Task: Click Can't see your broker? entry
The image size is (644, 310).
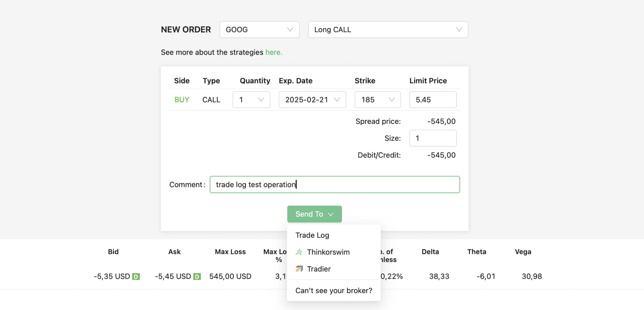Action: coord(334,291)
